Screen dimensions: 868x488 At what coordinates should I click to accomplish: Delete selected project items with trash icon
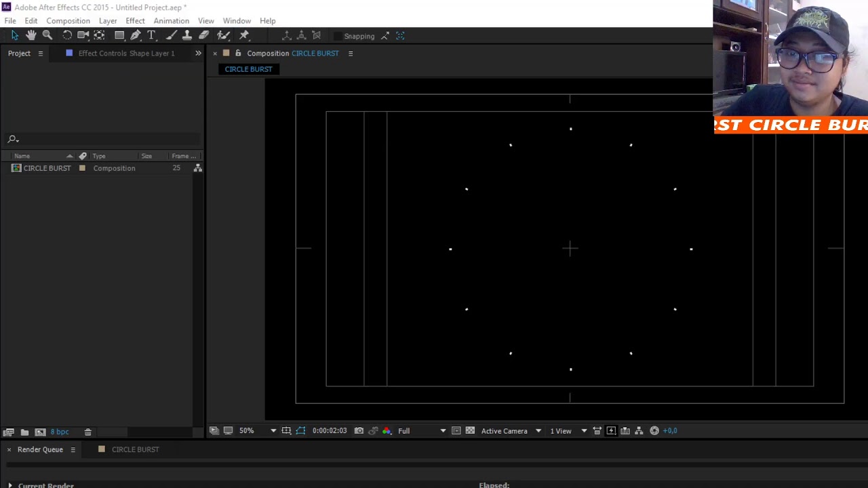coord(87,432)
